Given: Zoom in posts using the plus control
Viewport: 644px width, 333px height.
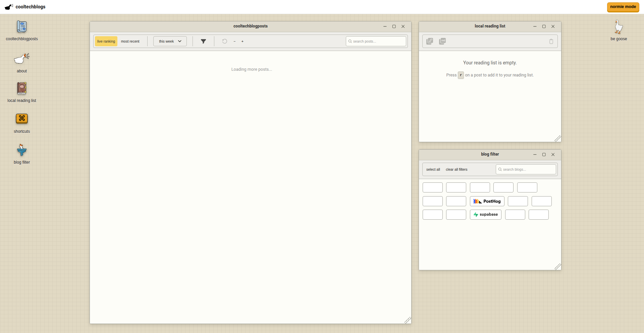Looking at the screenshot, I should click(x=243, y=41).
